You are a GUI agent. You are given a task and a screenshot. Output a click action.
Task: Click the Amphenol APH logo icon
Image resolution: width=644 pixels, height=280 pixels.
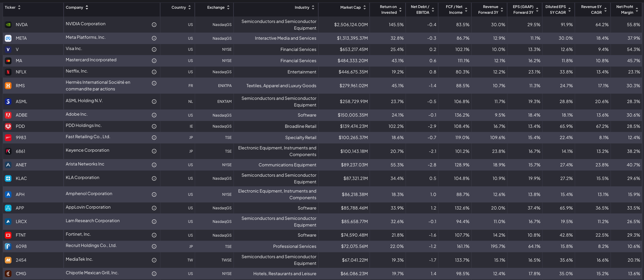point(8,194)
